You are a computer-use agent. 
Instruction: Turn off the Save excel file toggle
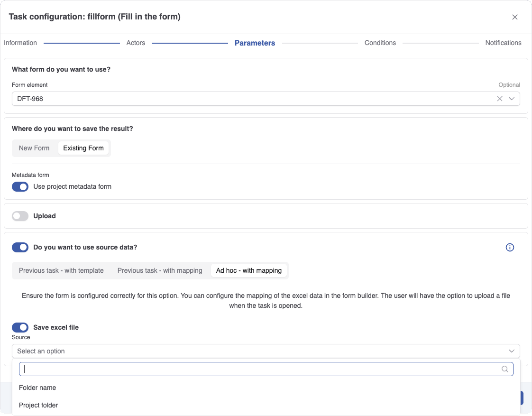(20, 327)
